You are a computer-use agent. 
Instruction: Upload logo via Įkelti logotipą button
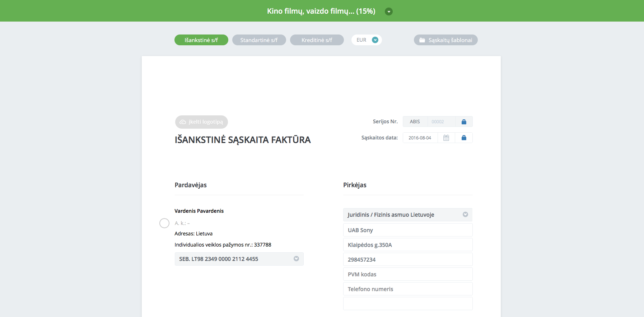[x=201, y=122]
